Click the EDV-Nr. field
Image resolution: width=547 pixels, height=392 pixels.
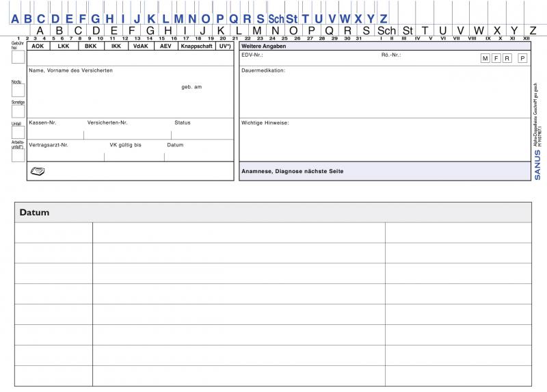click(308, 54)
